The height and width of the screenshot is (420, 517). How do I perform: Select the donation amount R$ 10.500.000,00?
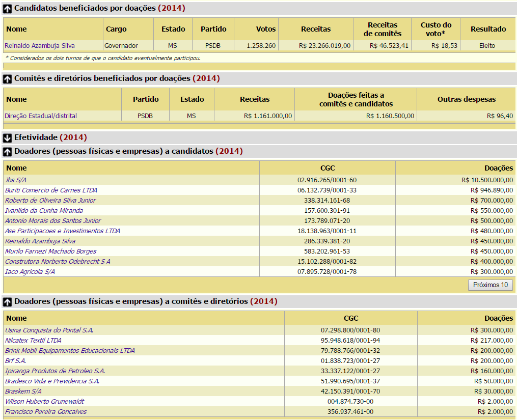[487, 180]
